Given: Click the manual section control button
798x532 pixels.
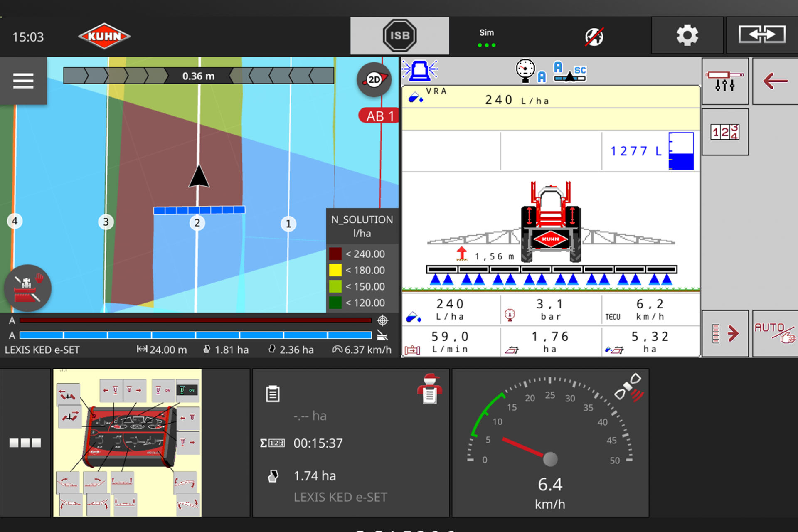Looking at the screenshot, I should (27, 288).
